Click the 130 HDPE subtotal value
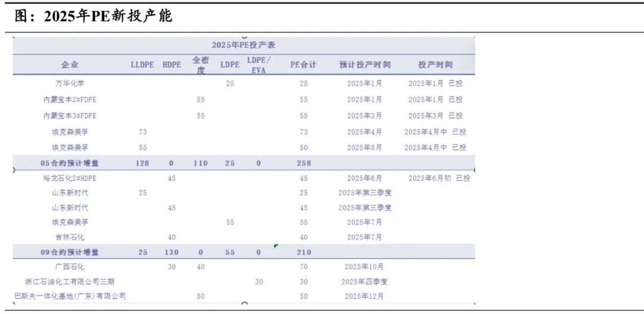The image size is (644, 314). point(172,253)
